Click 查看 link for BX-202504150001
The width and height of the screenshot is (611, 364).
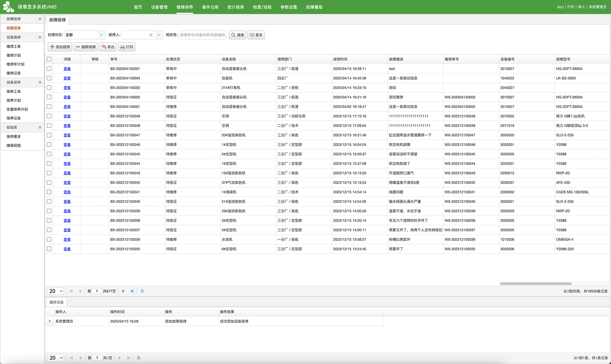[67, 69]
